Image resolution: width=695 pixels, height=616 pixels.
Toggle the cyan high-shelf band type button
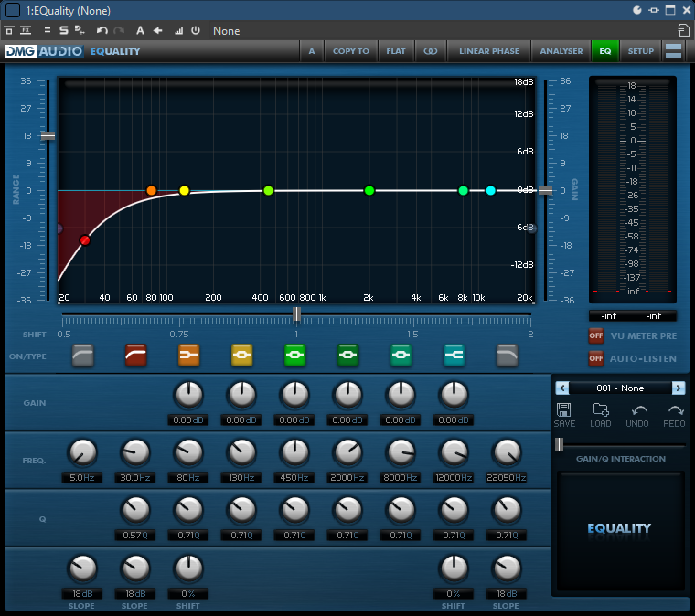(454, 355)
